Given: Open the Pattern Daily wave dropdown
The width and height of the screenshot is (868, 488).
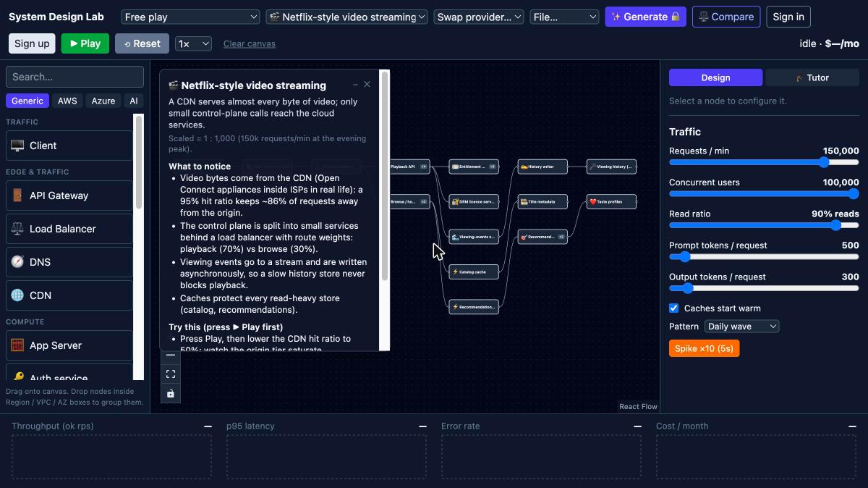Looking at the screenshot, I should [741, 327].
